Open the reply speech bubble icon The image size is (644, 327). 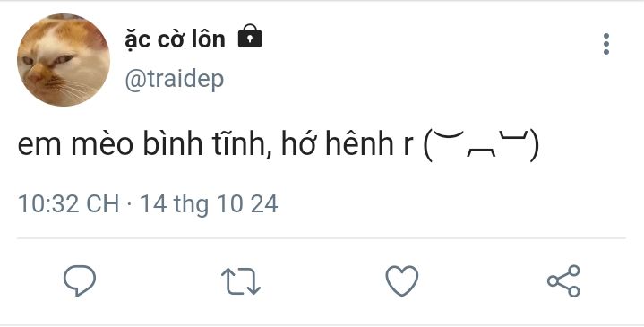coord(80,281)
